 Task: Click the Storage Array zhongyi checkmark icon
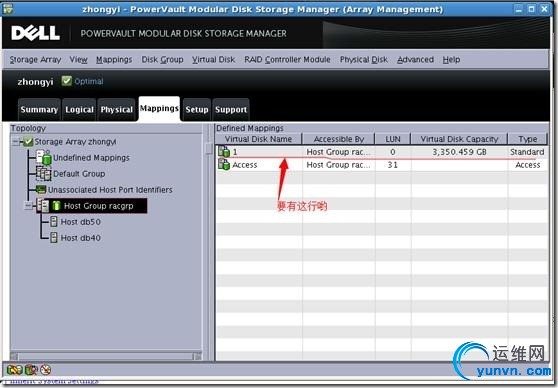(x=28, y=142)
